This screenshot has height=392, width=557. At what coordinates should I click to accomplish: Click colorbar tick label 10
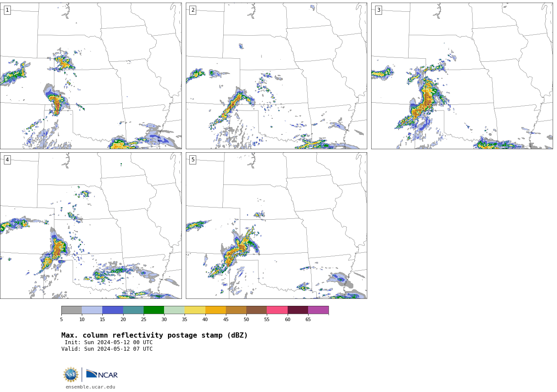82,320
